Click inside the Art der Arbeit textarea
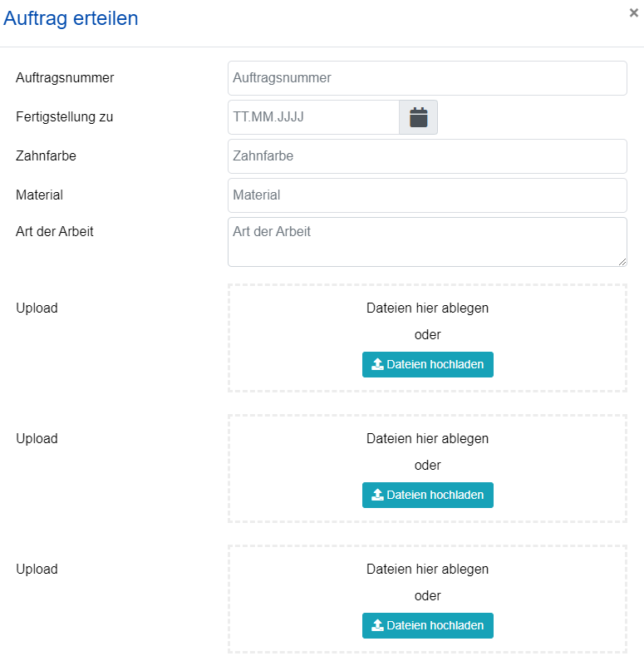This screenshot has width=644, height=661. 427,241
